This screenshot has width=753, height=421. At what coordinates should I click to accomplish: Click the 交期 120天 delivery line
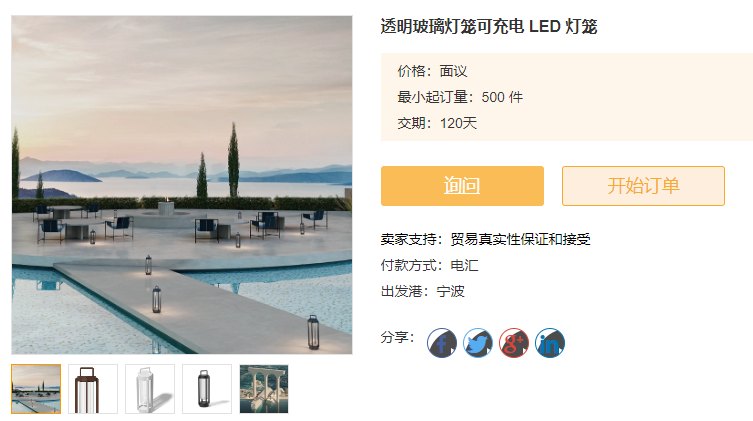click(x=437, y=123)
